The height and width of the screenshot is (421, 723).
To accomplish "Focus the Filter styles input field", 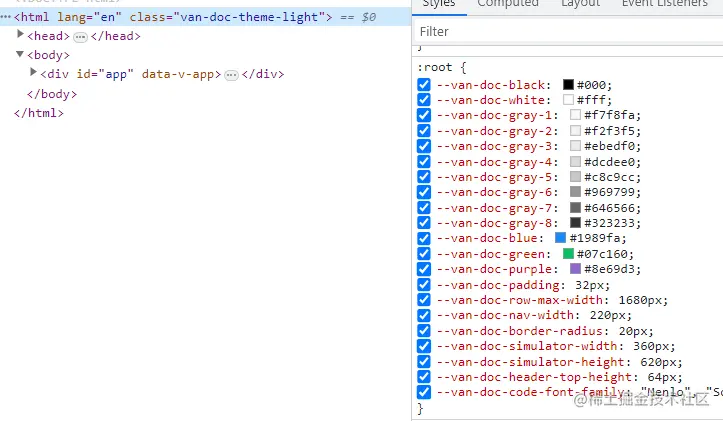I will click(567, 31).
